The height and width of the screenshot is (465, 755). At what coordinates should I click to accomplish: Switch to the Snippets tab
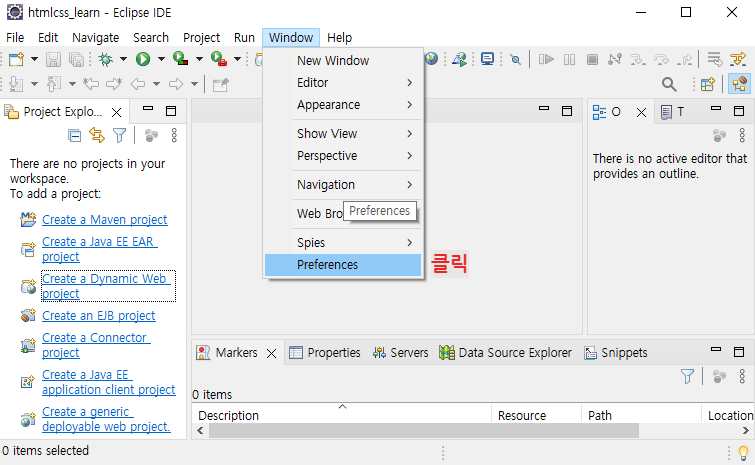(x=616, y=353)
